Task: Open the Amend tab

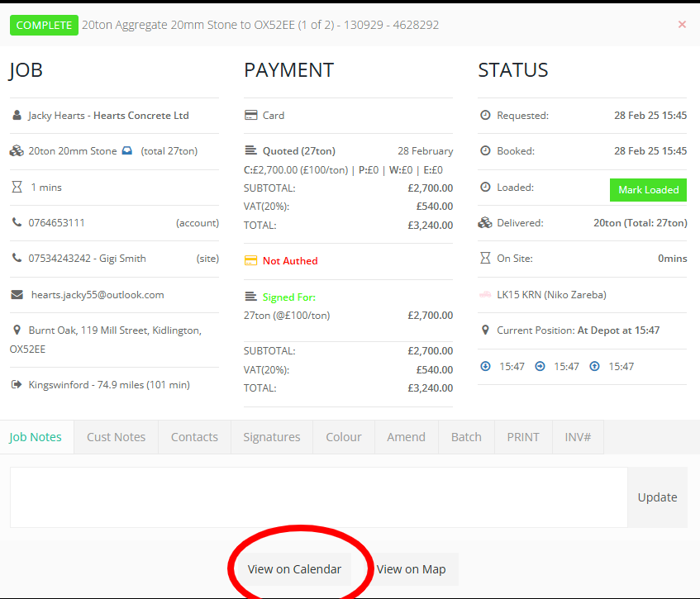Action: [406, 437]
